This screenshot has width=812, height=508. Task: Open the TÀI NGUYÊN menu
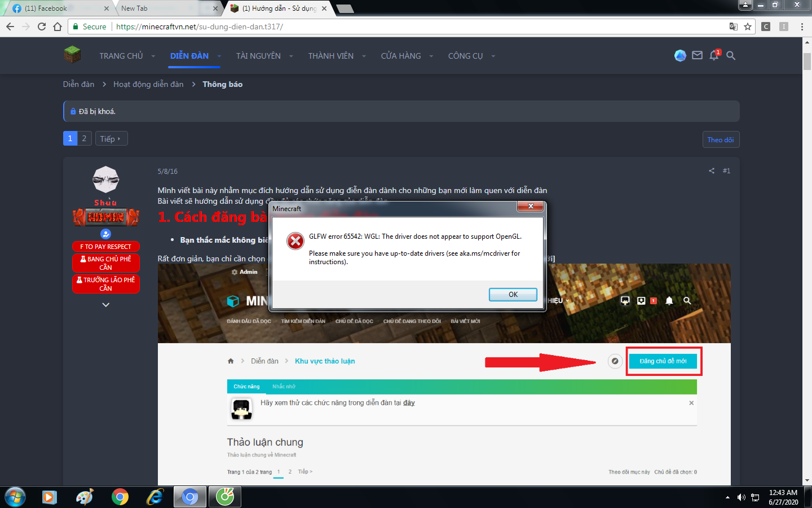click(x=258, y=56)
